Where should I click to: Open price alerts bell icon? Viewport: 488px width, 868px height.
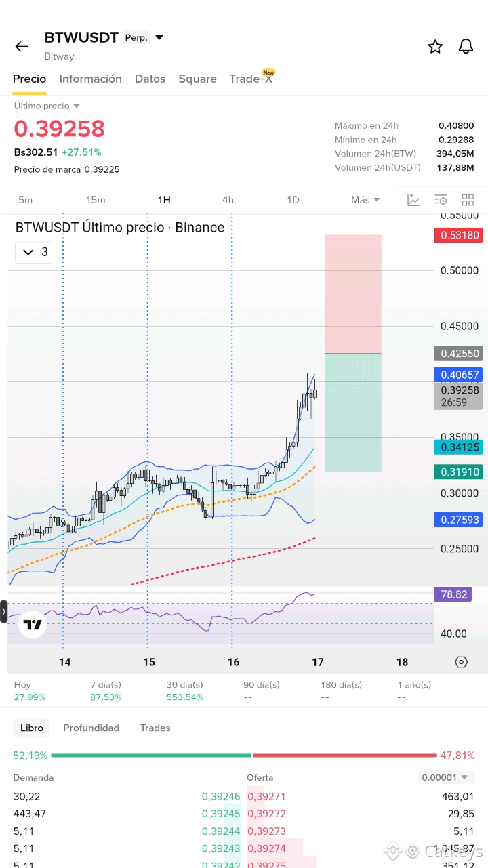pyautogui.click(x=466, y=46)
